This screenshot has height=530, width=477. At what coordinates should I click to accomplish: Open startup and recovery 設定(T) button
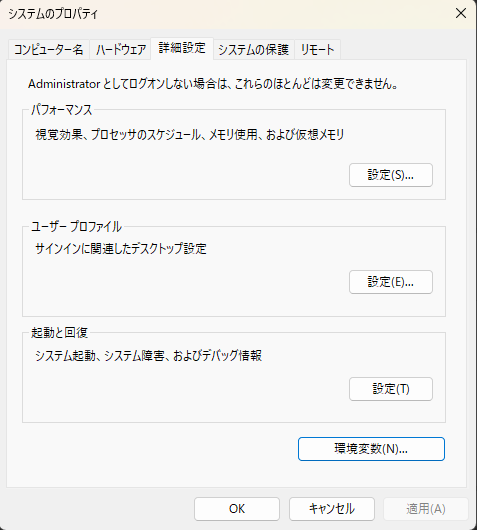391,389
